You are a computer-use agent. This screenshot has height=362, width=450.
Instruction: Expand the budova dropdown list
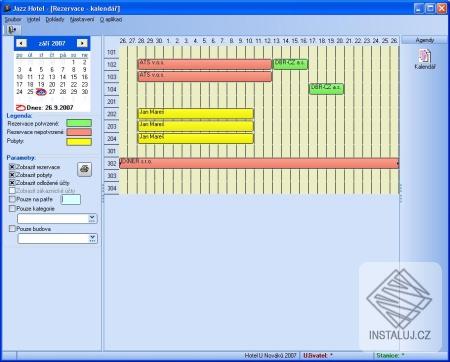coord(92,238)
